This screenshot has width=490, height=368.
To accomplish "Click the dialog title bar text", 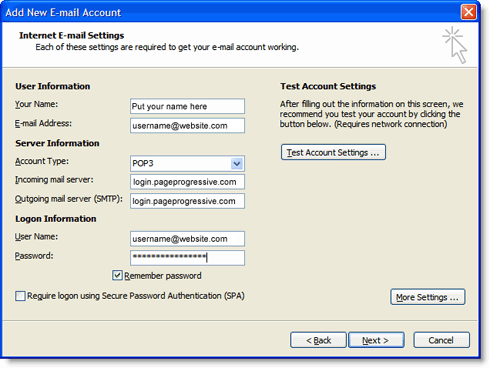I will [63, 12].
